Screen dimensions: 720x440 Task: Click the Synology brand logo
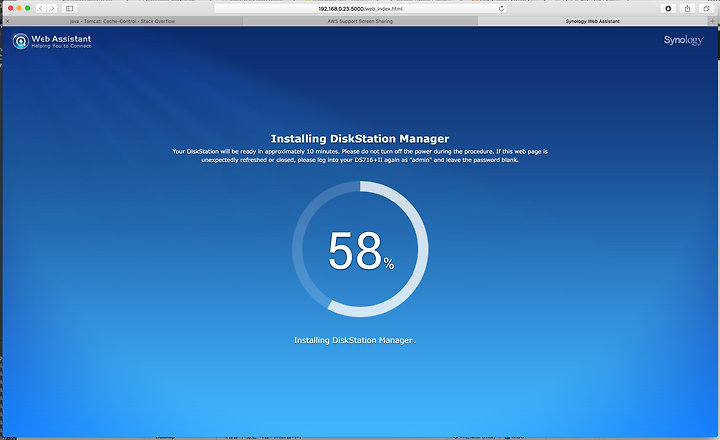[684, 40]
